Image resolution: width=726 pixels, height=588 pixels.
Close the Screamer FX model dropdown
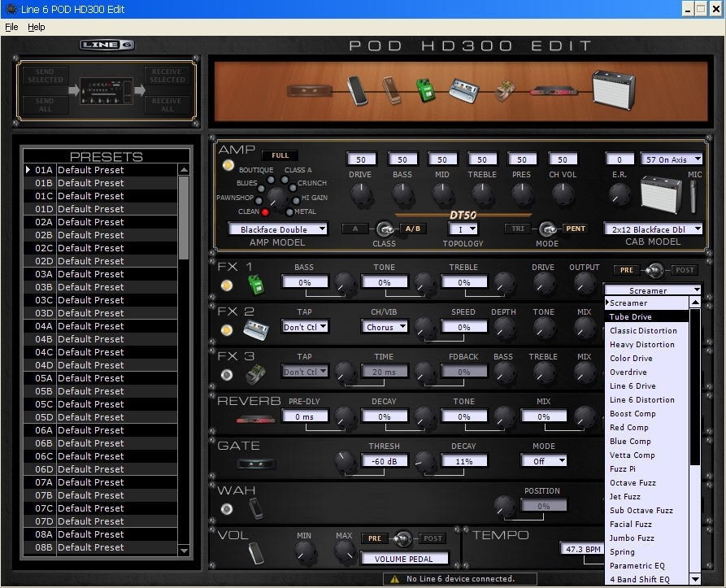653,290
